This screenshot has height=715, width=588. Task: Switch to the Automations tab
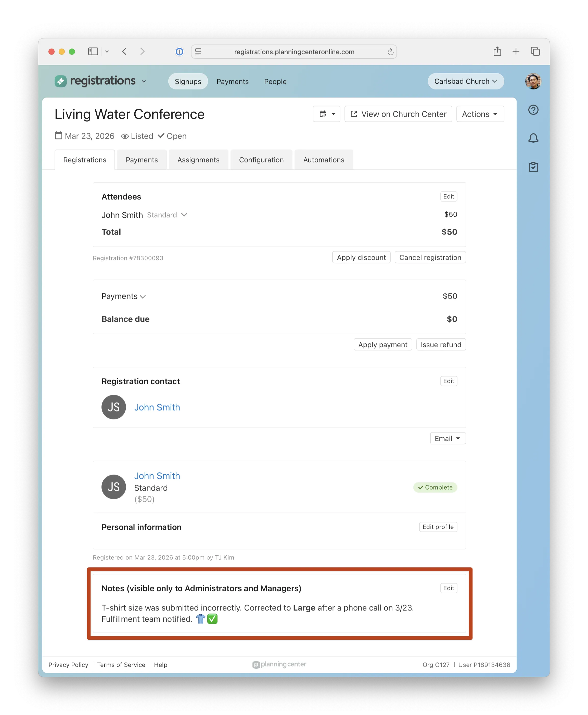coord(324,160)
